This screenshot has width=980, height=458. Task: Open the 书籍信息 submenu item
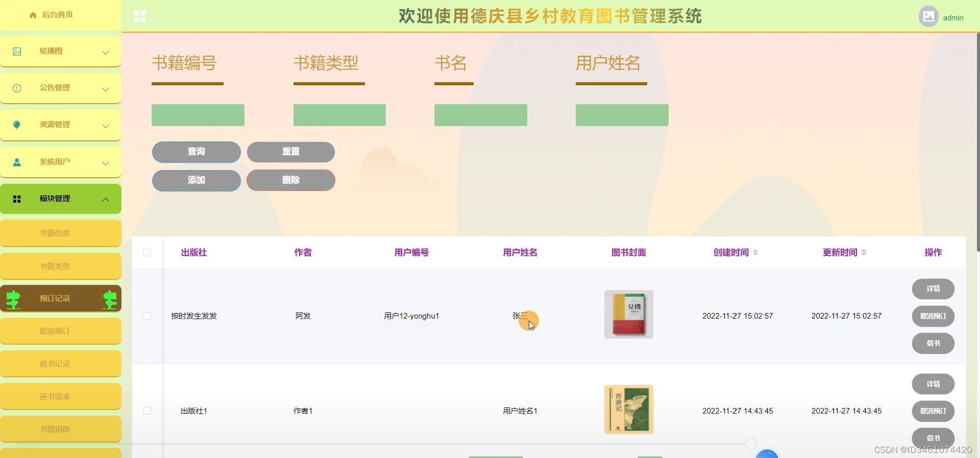coord(61,233)
